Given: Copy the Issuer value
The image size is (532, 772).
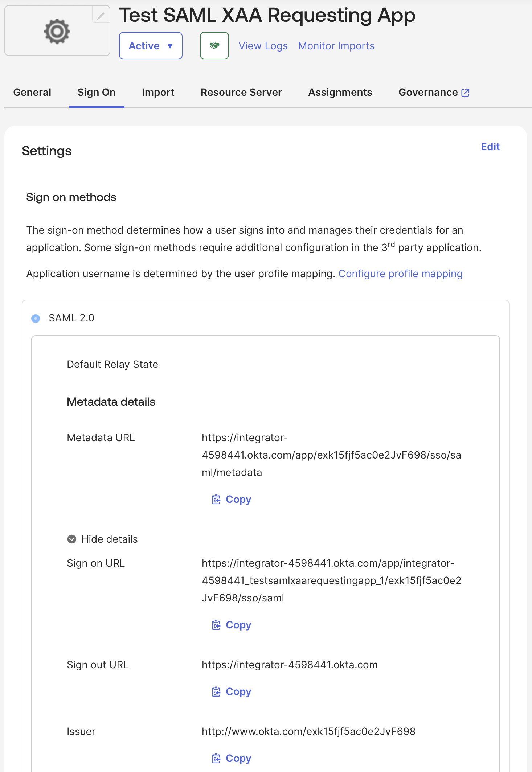Looking at the screenshot, I should [232, 759].
